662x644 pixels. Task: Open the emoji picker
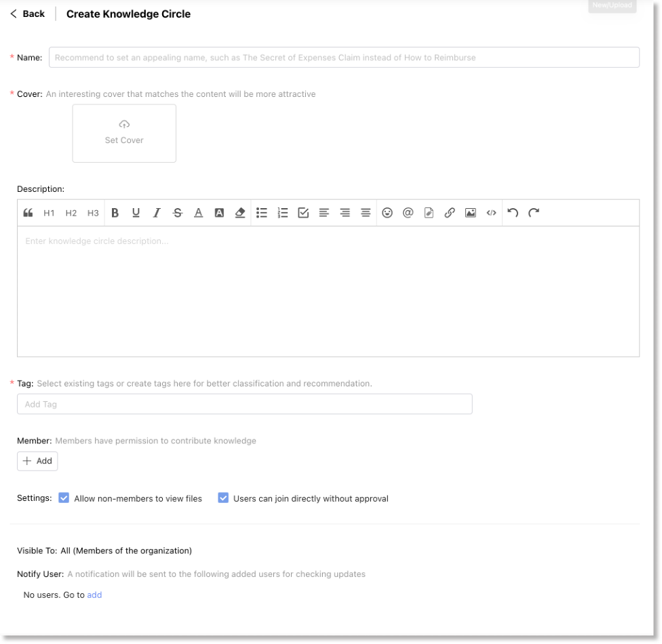pyautogui.click(x=387, y=213)
